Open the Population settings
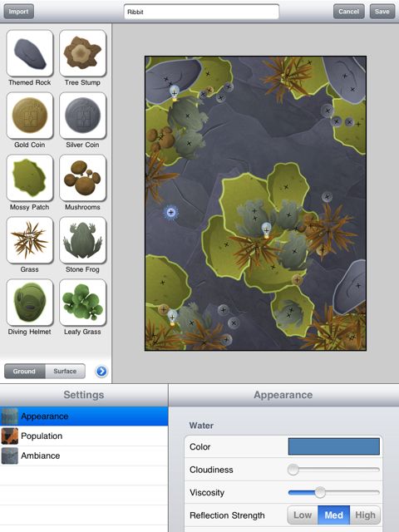 84,436
